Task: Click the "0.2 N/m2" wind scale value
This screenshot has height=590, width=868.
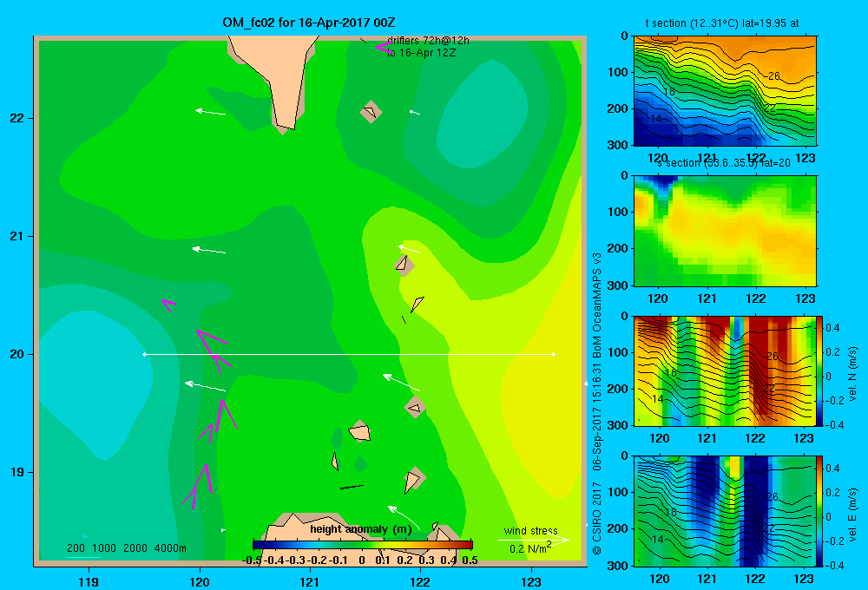Action: click(530, 548)
